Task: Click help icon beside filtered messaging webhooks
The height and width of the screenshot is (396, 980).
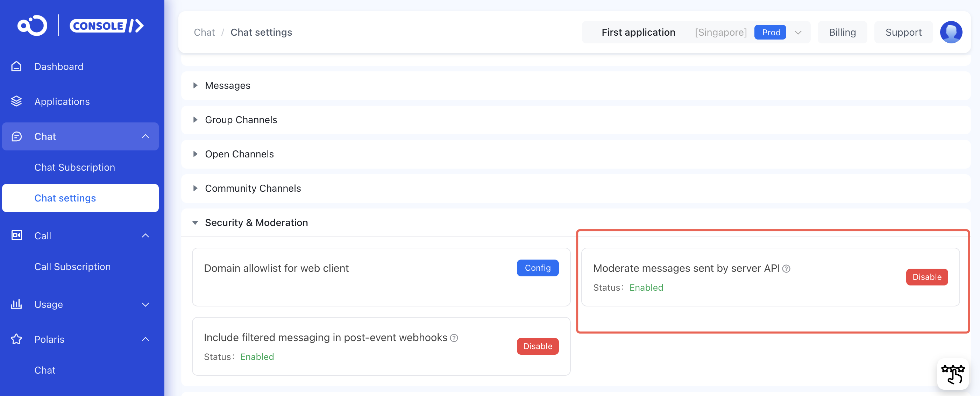Action: tap(454, 338)
